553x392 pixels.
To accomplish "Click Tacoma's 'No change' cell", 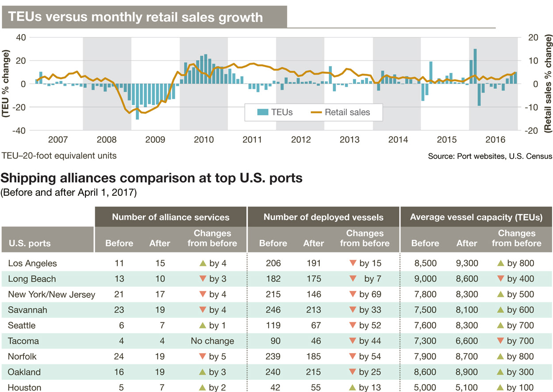I will [212, 341].
